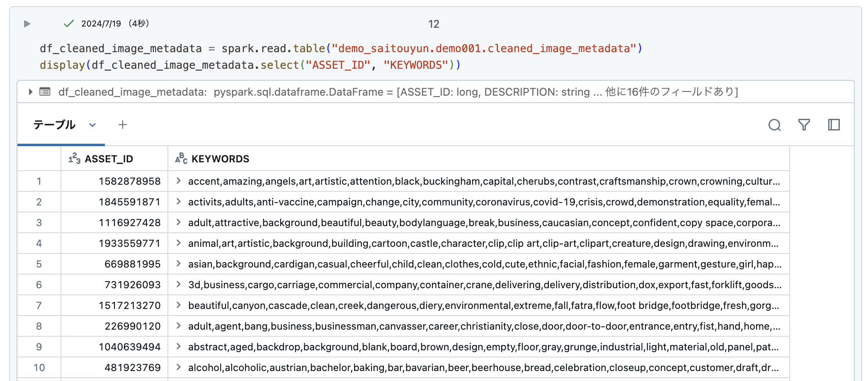This screenshot has height=381, width=868.
Task: Expand keywords cell starting with alcohol,alcoholic
Action: (x=178, y=367)
